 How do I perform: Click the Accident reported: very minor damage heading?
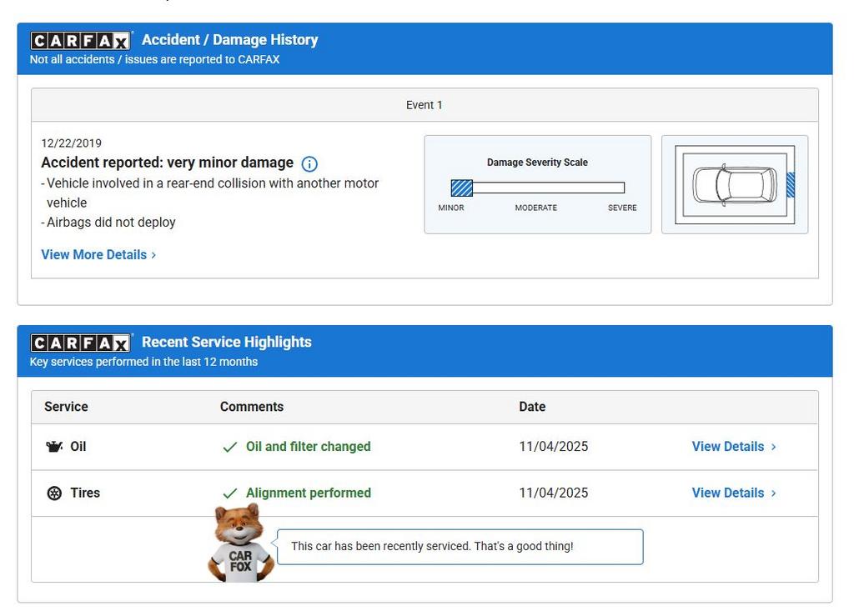[167, 163]
